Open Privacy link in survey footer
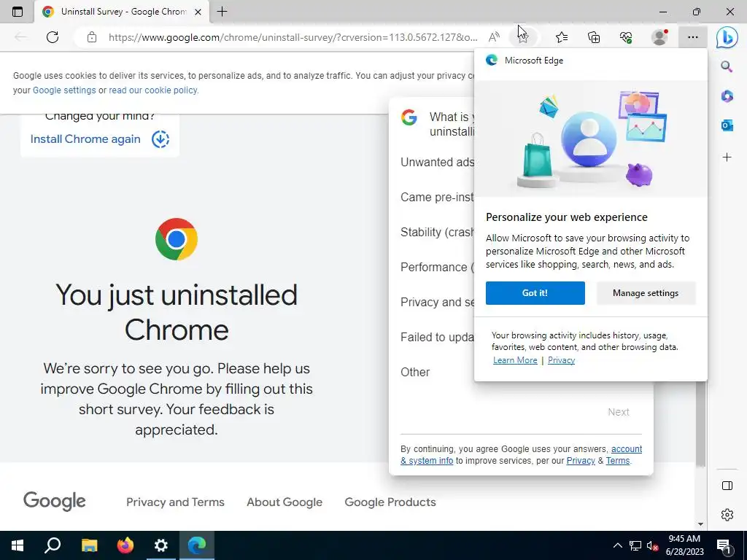 tap(580, 461)
